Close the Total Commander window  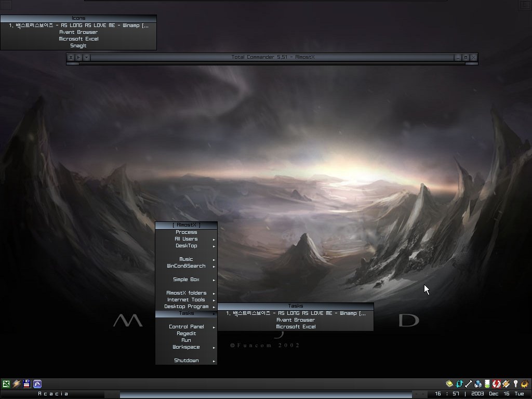[474, 57]
